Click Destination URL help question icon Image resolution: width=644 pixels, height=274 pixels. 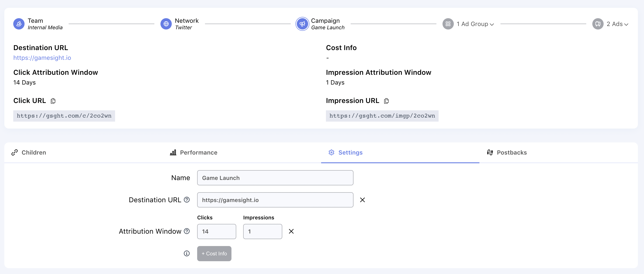(x=187, y=200)
